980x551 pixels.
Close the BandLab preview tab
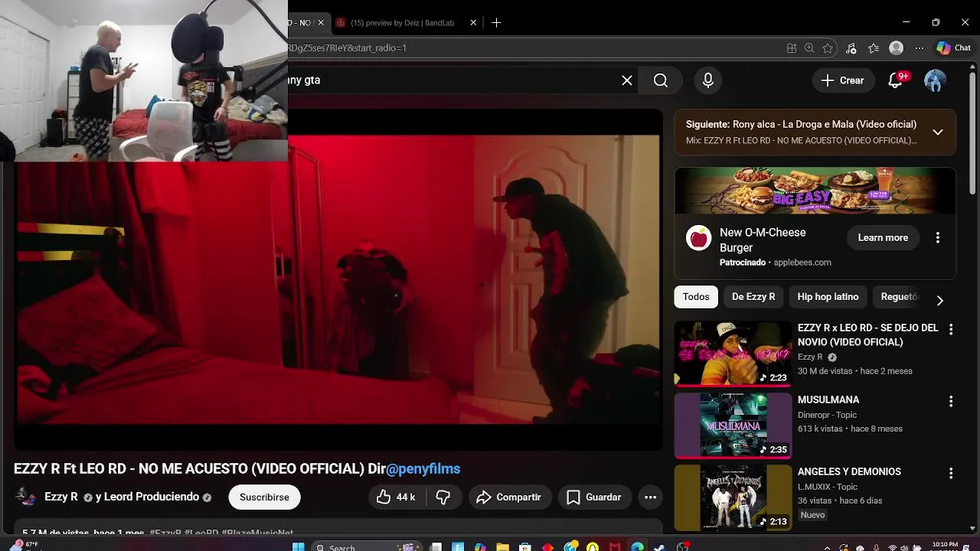pyautogui.click(x=473, y=23)
